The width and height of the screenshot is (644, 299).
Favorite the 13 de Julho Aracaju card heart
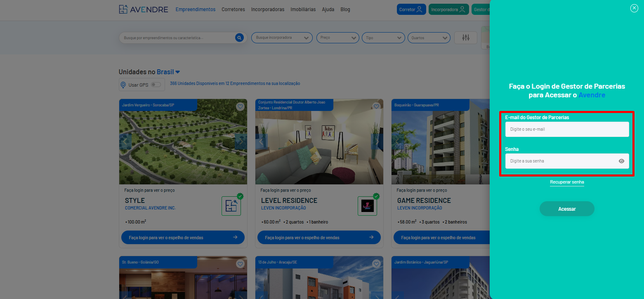pos(376,264)
